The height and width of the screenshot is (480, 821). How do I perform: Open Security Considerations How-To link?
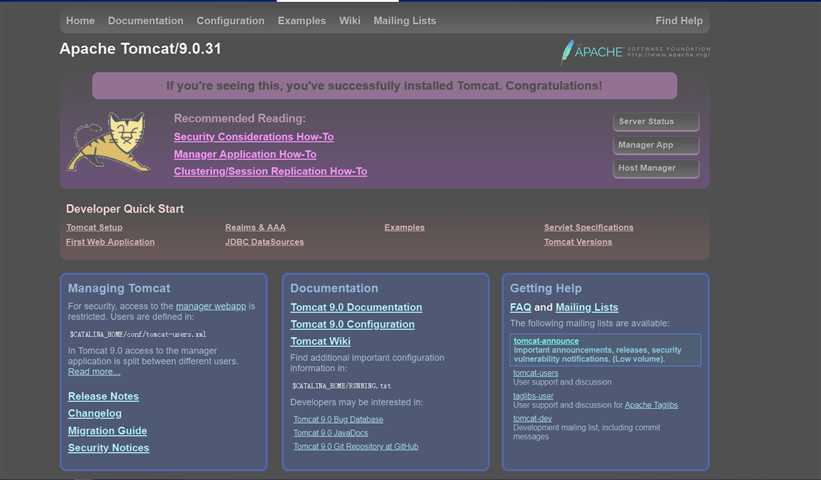[254, 137]
